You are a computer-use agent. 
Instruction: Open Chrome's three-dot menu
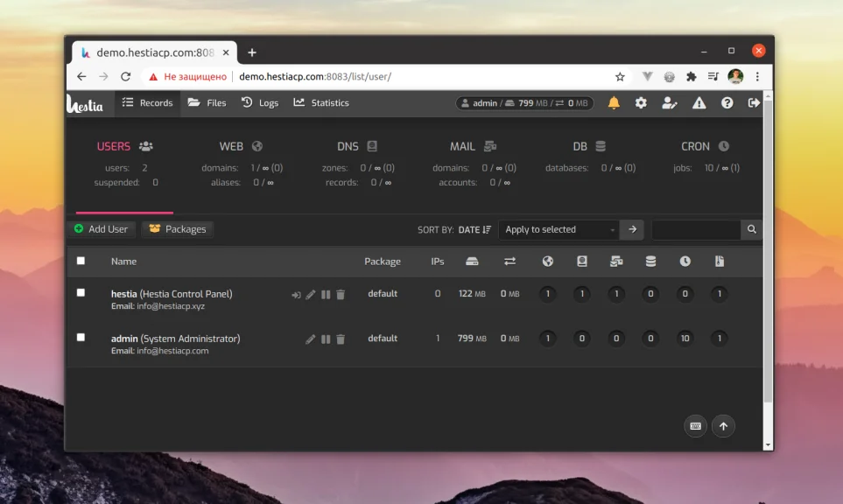[x=757, y=77]
